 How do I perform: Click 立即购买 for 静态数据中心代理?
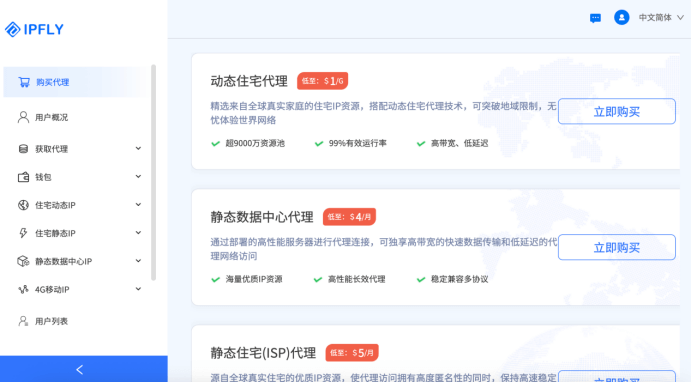tap(617, 248)
